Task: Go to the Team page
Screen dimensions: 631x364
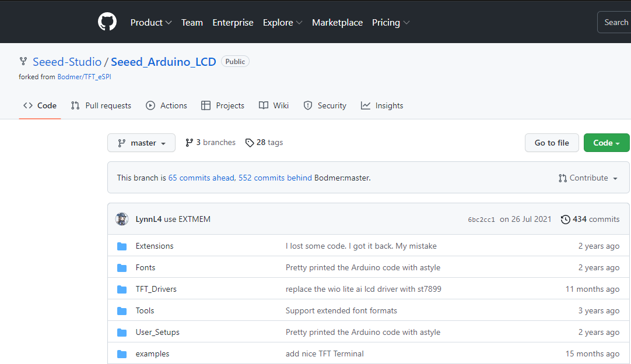Action: click(192, 23)
